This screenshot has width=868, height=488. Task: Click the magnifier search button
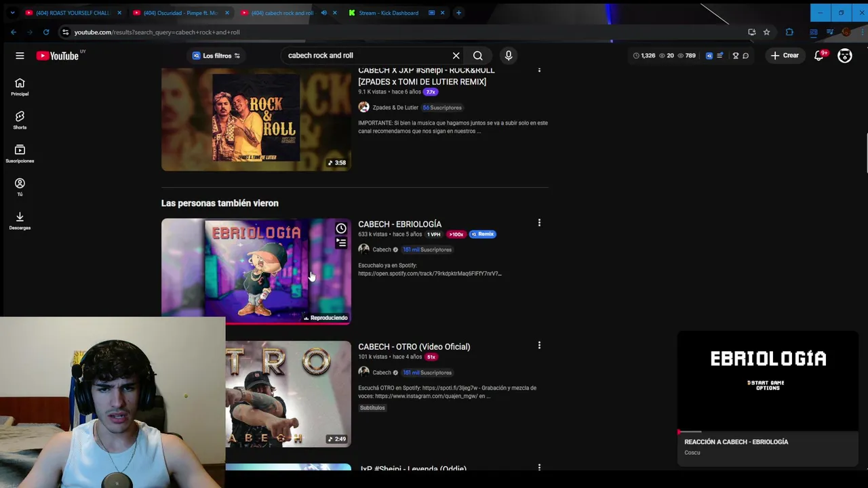[x=478, y=56]
